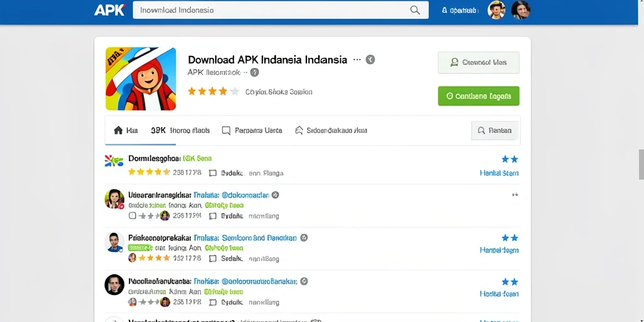
Task: Open user avatar in Priakeonetprakakar row
Action: coord(114,242)
